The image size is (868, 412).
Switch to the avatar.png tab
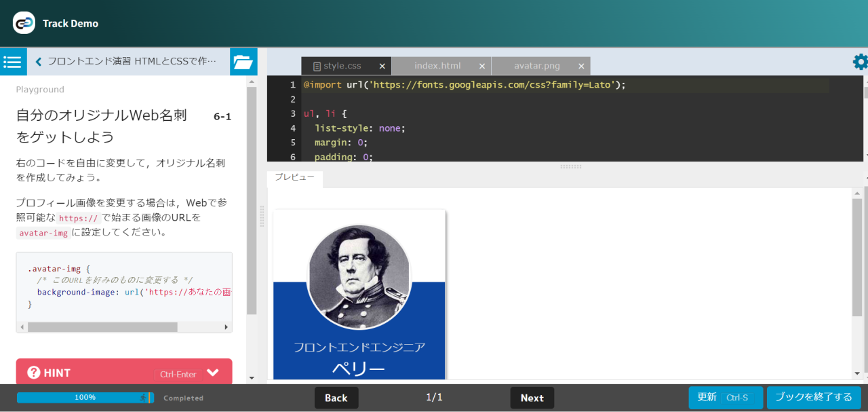[536, 66]
